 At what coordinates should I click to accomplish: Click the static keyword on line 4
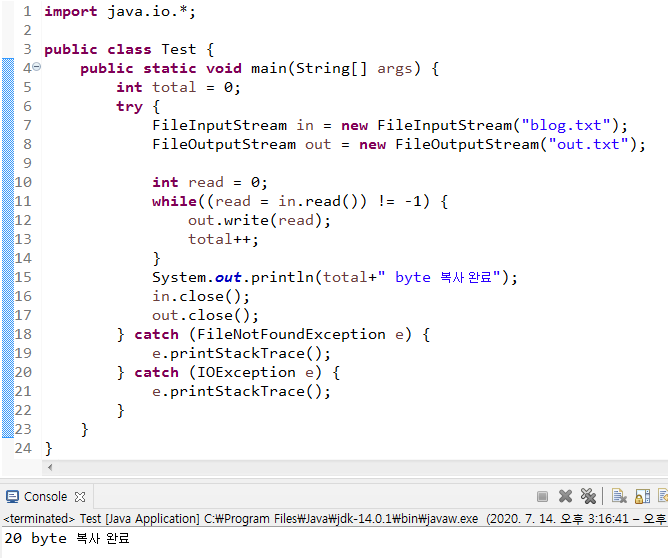[170, 69]
